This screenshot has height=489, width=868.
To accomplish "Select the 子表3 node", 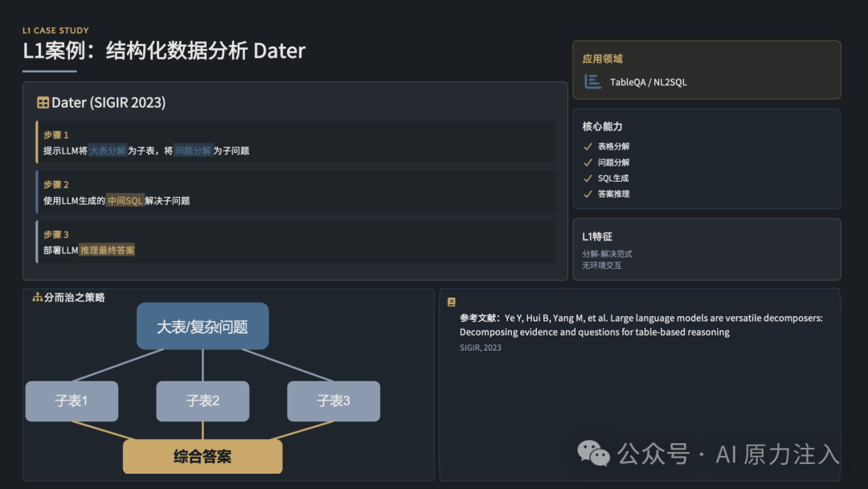I will [334, 401].
